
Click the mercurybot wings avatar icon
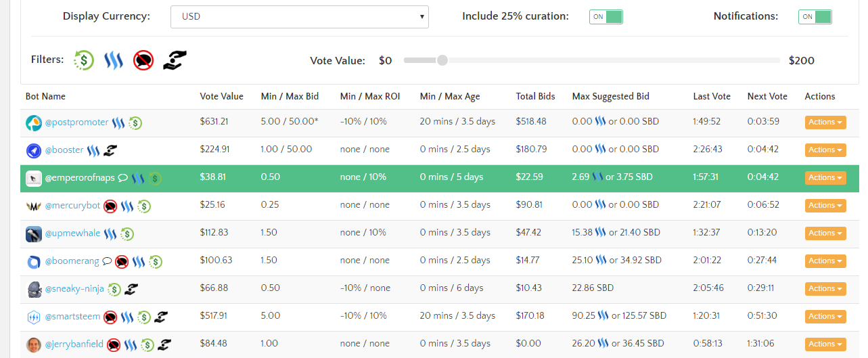[34, 206]
